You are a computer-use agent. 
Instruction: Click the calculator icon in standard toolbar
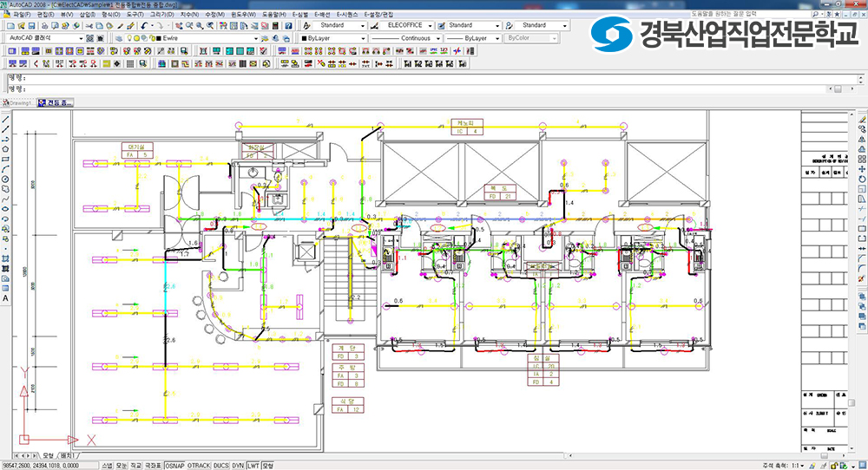pyautogui.click(x=276, y=25)
